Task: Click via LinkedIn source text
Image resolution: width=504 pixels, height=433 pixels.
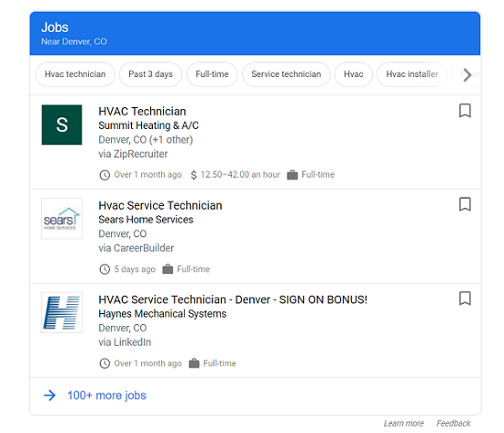Action: 125,342
